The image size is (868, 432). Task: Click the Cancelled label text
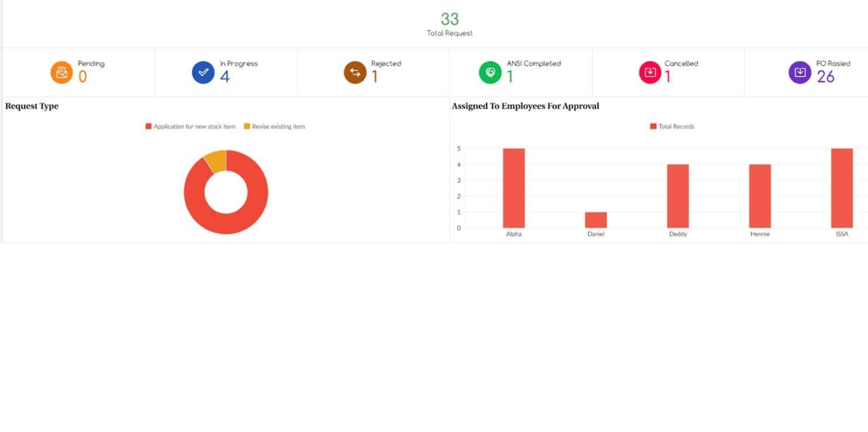coord(681,63)
